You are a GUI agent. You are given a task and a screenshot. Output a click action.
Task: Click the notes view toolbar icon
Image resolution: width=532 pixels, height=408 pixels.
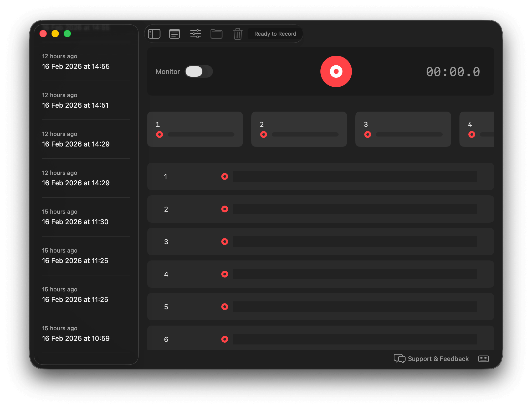click(175, 34)
